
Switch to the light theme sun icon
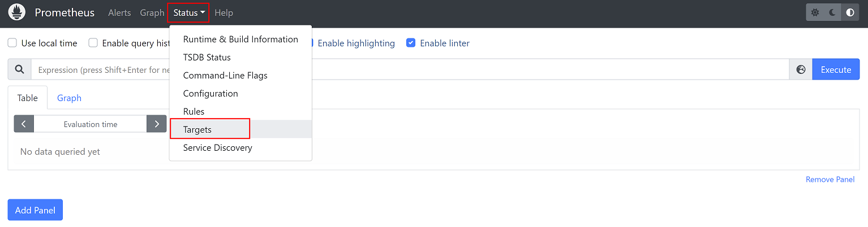point(815,12)
